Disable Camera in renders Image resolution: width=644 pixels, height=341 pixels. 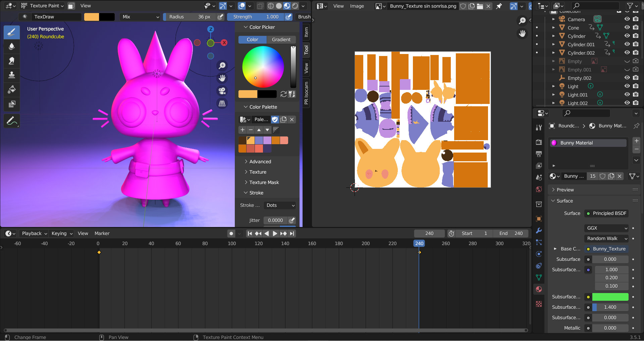pos(636,19)
